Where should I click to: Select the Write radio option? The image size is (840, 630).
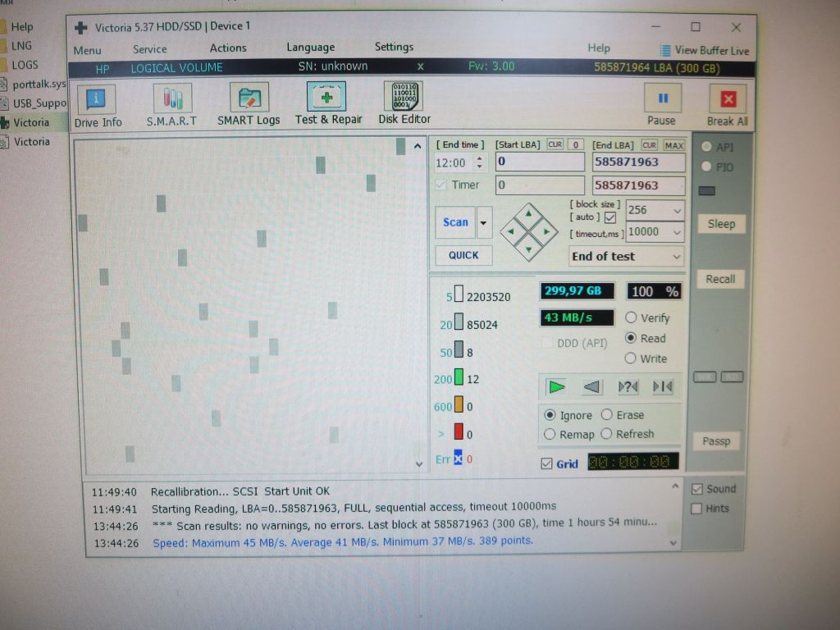point(631,358)
